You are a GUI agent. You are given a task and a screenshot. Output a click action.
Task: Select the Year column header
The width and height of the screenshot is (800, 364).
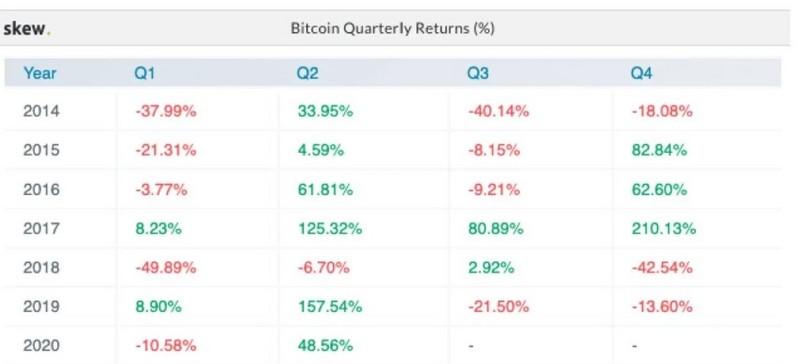40,74
